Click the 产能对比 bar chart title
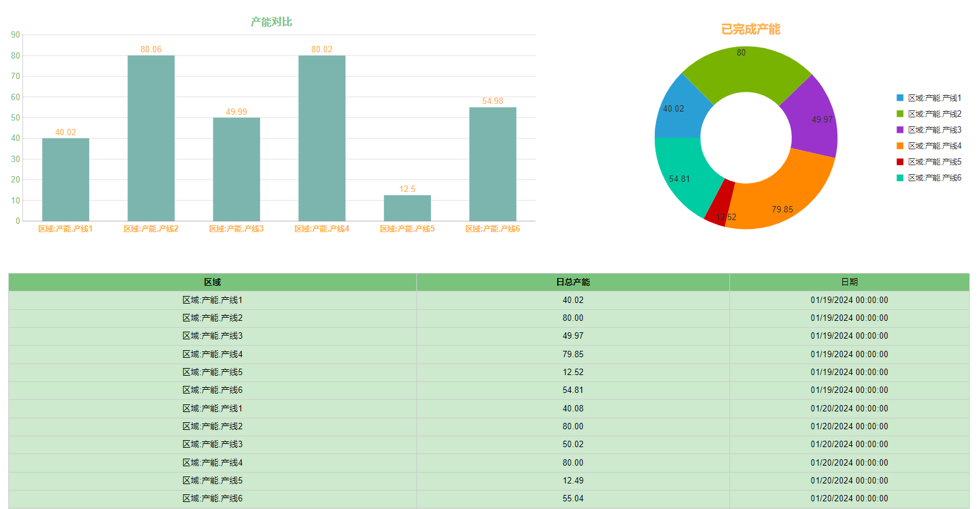 pos(272,22)
